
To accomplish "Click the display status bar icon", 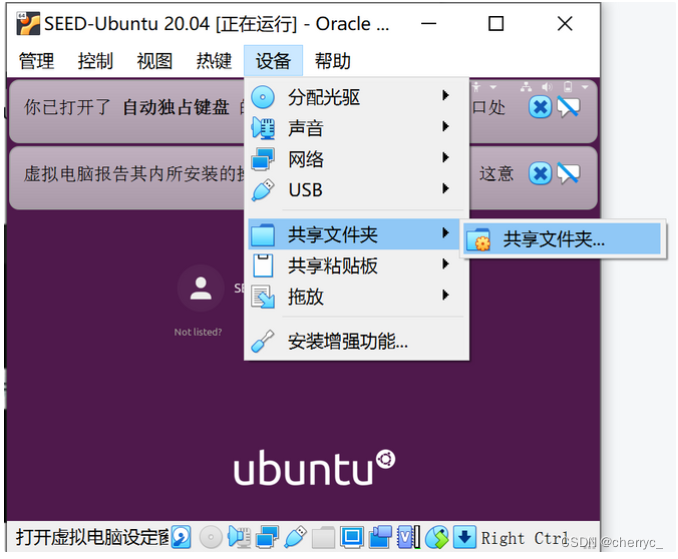I will point(352,537).
